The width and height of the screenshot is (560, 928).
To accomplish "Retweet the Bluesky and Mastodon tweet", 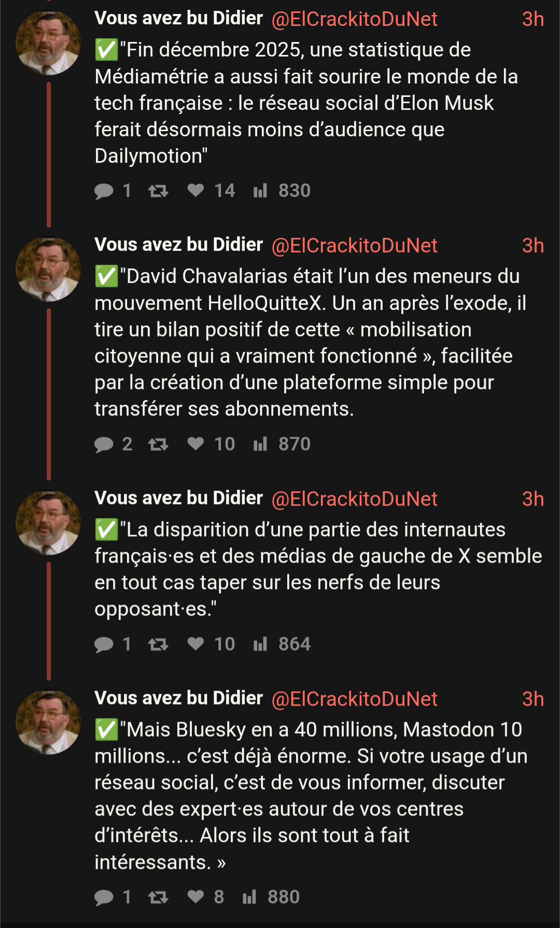I will (158, 898).
